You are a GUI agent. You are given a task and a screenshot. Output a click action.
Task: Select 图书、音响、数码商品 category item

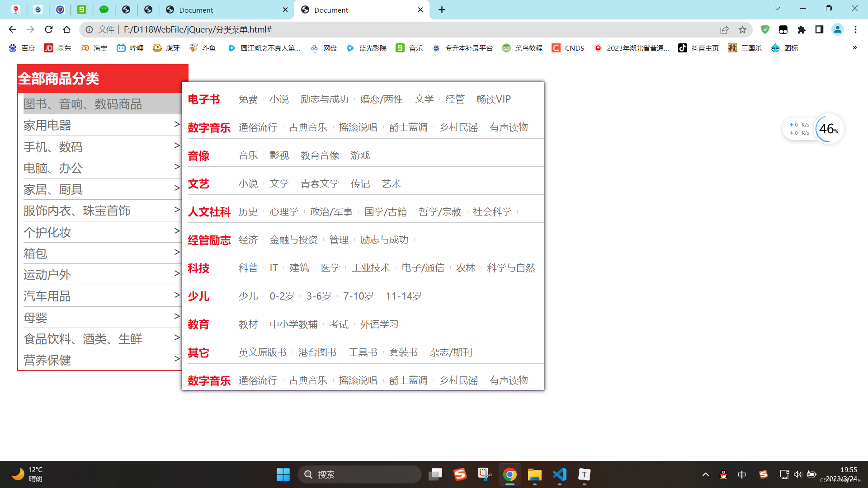[x=83, y=104]
